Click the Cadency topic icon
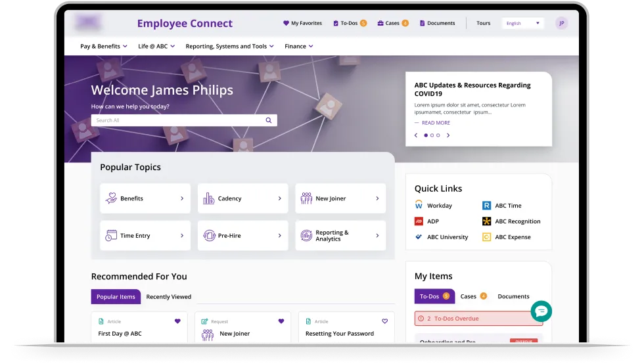This screenshot has height=364, width=644. [x=209, y=198]
